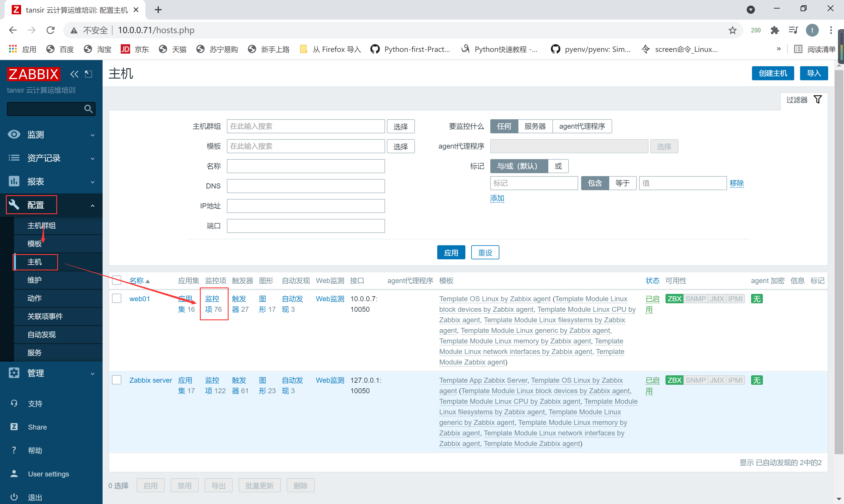844x504 pixels.
Task: Select 服务器 monitoring option
Action: (x=535, y=126)
